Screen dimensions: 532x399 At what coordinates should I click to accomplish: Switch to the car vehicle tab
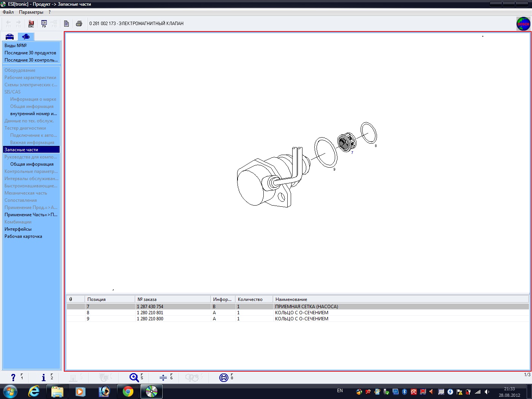click(10, 37)
